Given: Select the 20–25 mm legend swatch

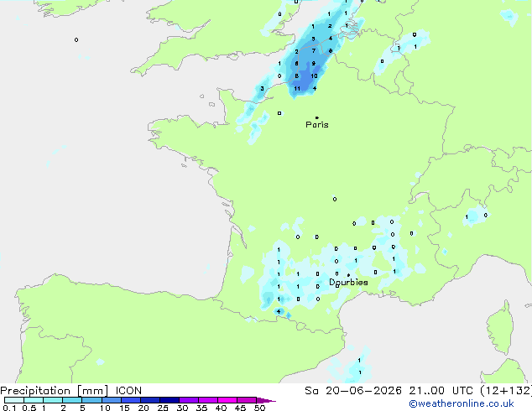Looking at the screenshot, I should (150, 400).
